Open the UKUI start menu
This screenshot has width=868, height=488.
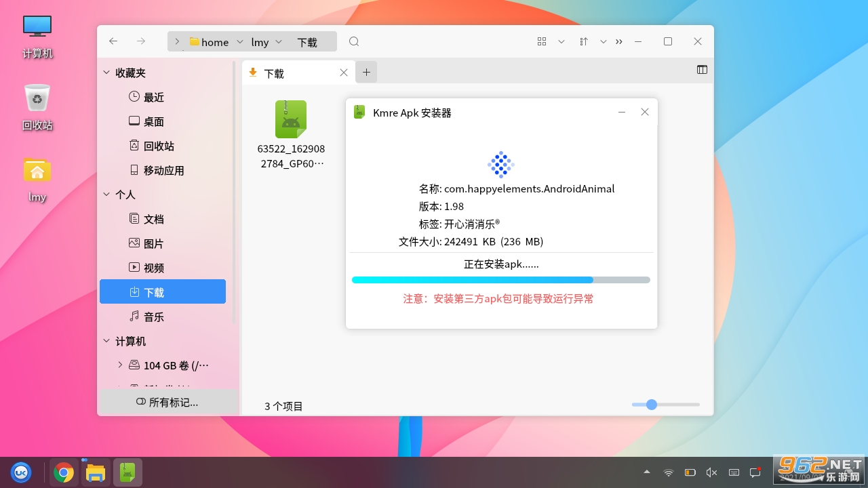(x=21, y=472)
